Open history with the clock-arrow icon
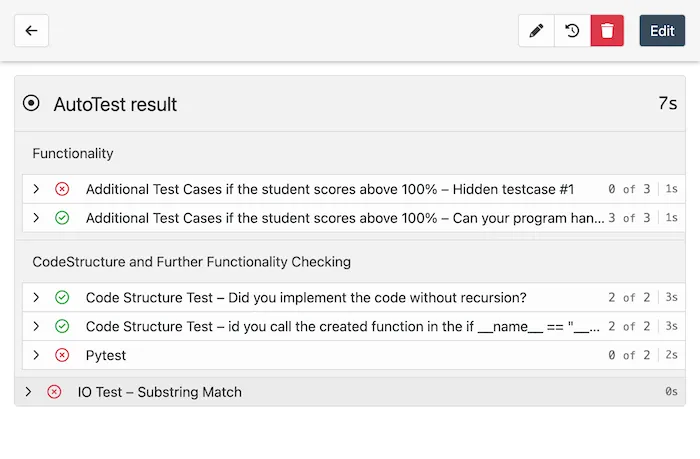Viewport: 700px width, 459px height. pos(572,31)
